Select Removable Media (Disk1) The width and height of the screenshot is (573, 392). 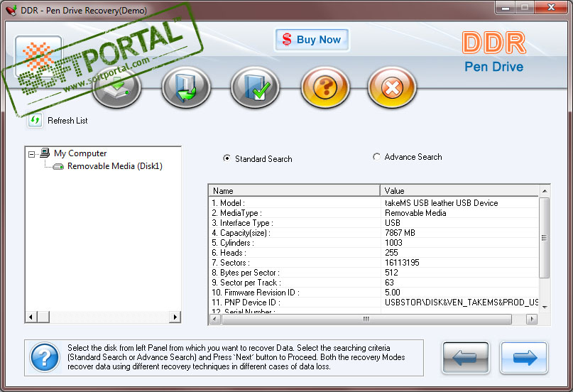(115, 166)
